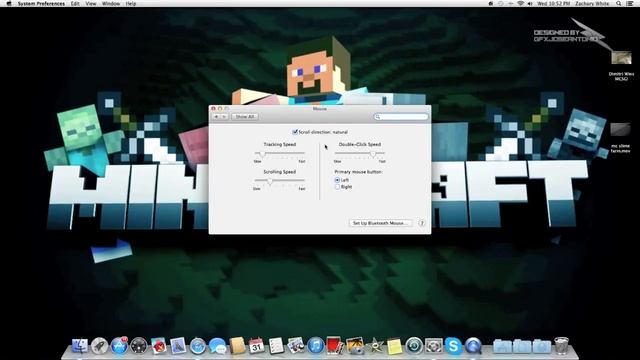The height and width of the screenshot is (360, 640).
Task: Click the Zachary White user menu
Action: point(592,3)
